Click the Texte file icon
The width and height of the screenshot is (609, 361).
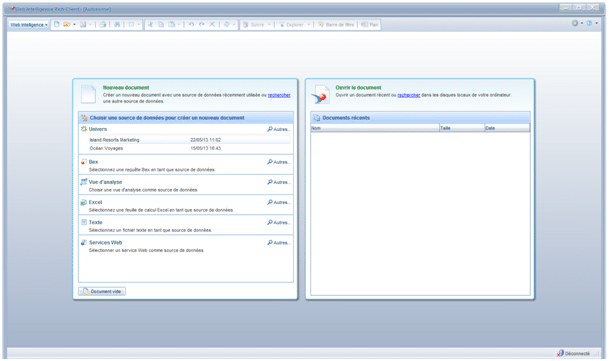pos(84,222)
